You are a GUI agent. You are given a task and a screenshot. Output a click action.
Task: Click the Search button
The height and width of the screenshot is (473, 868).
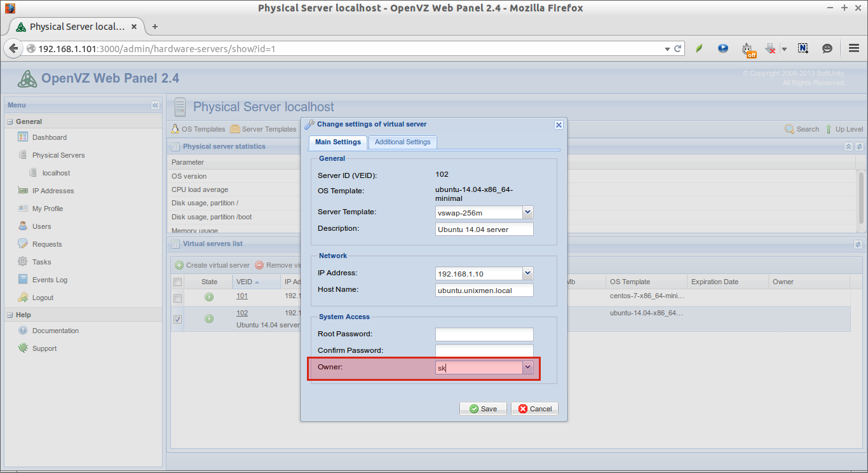(802, 129)
